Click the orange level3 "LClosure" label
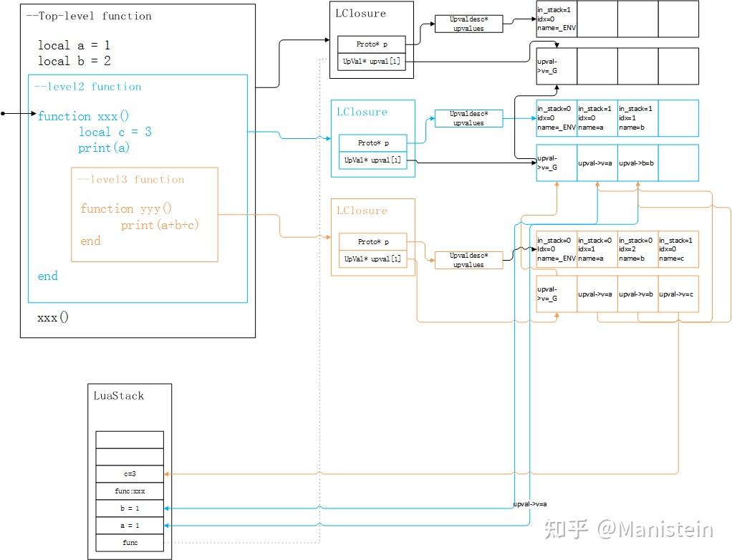 362,211
